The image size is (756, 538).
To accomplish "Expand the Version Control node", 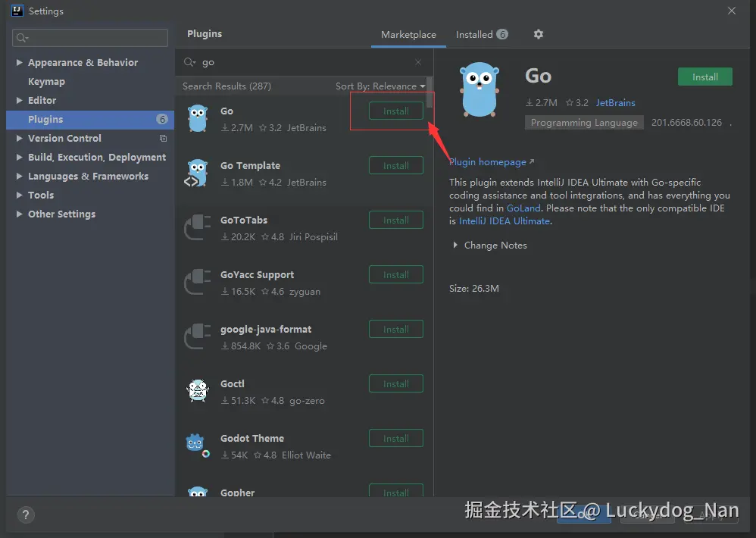I will (x=19, y=139).
